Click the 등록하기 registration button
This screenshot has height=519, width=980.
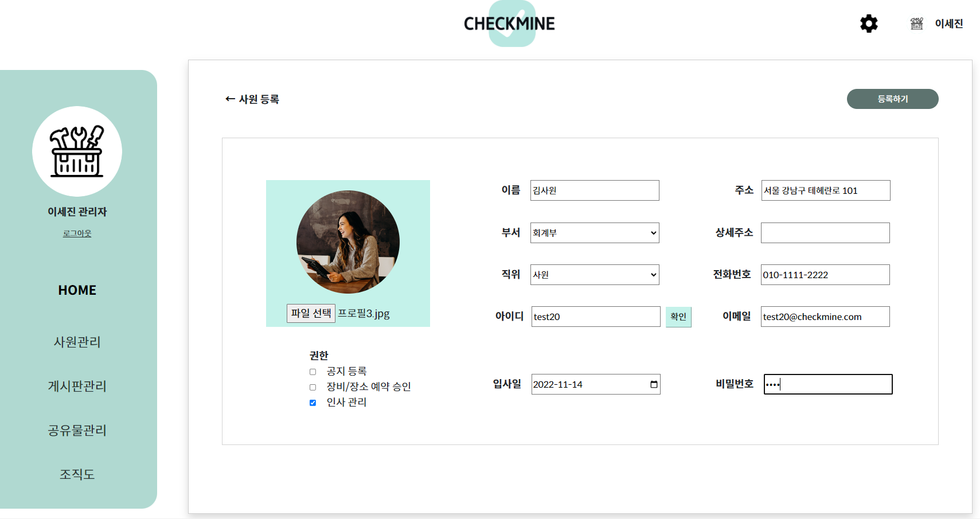[892, 99]
